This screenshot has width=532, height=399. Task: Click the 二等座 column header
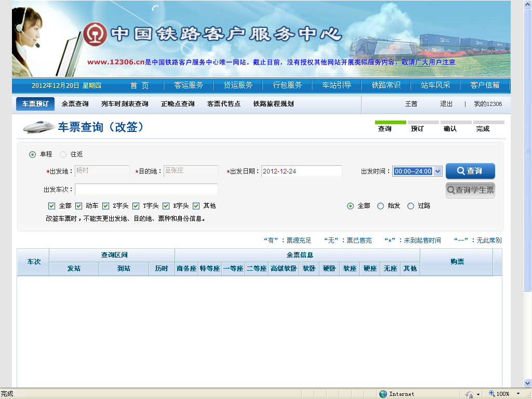257,269
